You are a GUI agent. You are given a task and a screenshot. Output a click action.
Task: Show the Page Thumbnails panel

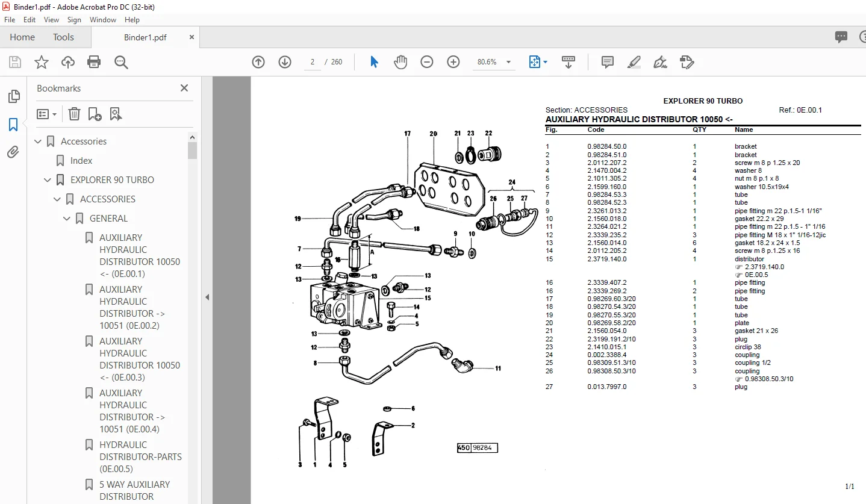click(13, 96)
